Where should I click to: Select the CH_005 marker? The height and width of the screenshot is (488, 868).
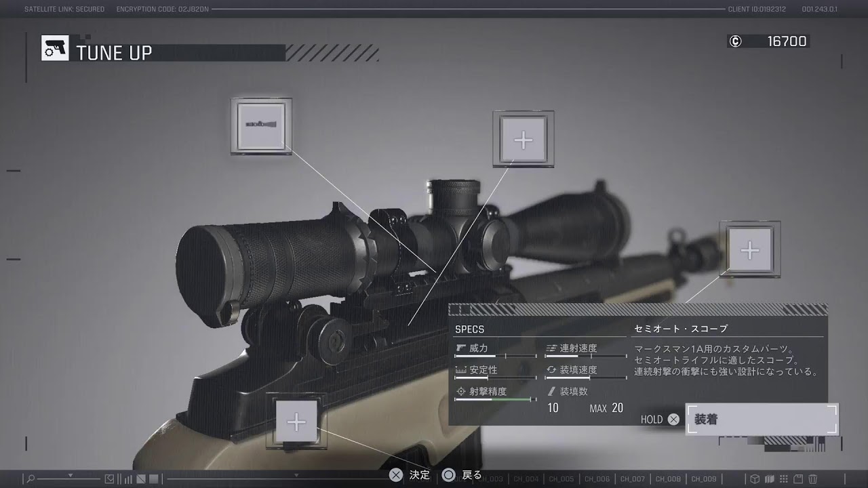pyautogui.click(x=561, y=479)
